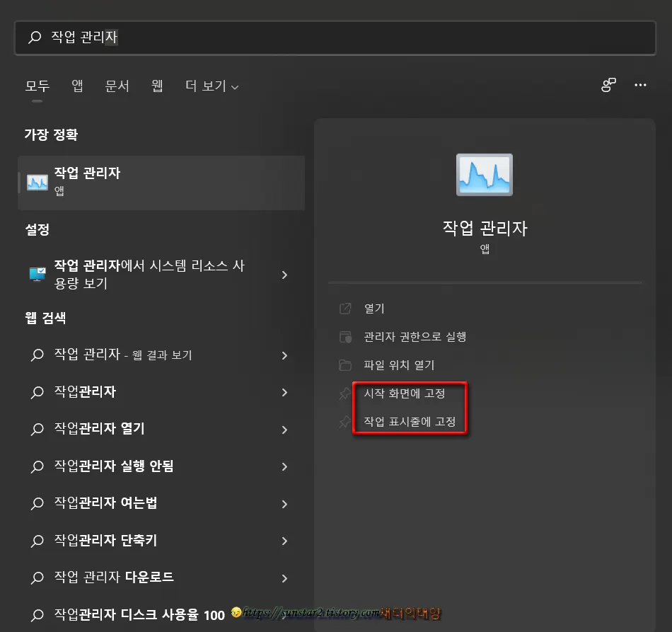Click the shield icon beside 관리자 권한으로 실행
Image resolution: width=672 pixels, height=632 pixels.
click(x=345, y=338)
